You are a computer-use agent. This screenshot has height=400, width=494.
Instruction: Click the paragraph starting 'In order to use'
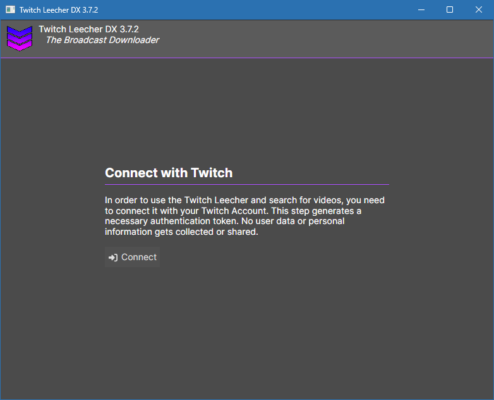(245, 216)
